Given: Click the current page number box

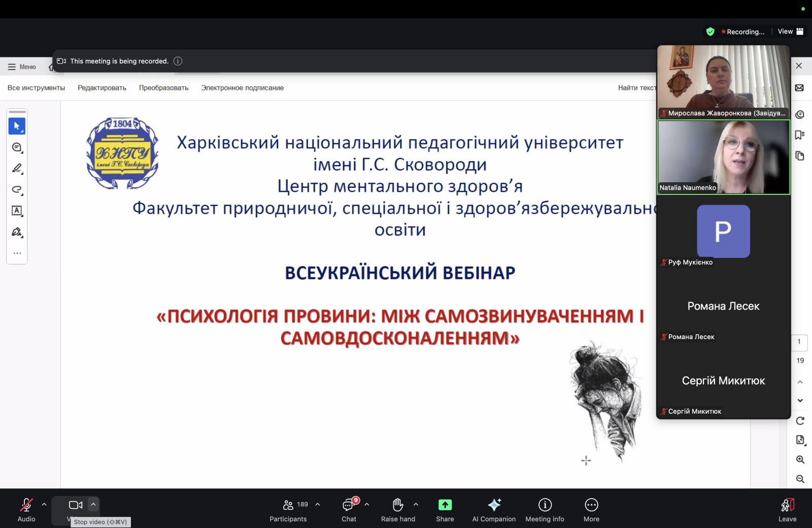Looking at the screenshot, I should click(x=799, y=342).
